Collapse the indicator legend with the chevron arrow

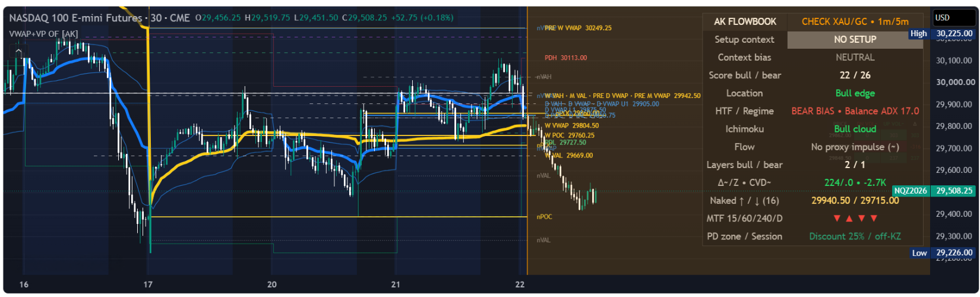[x=18, y=52]
